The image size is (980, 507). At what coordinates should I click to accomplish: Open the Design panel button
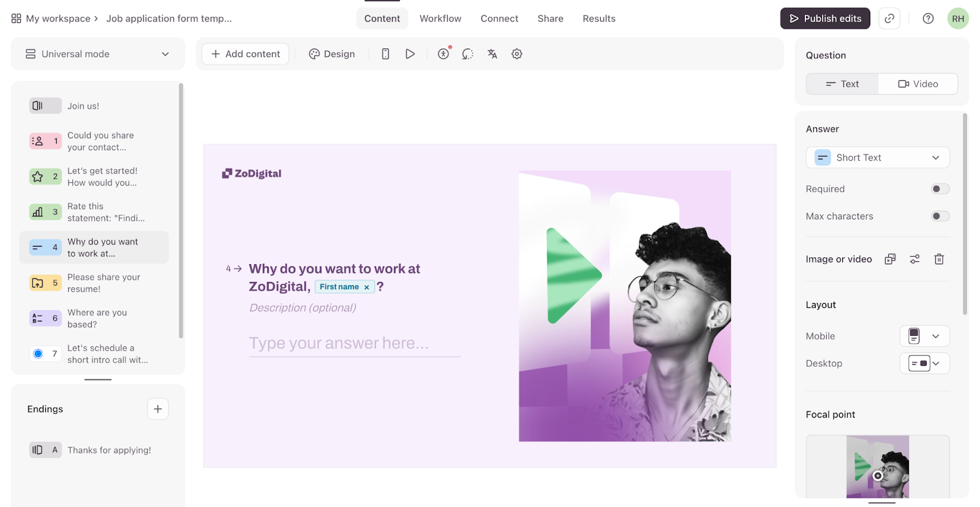[332, 54]
